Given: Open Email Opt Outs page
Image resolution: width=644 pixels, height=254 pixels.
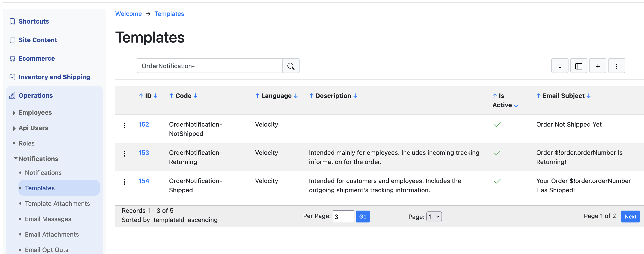Looking at the screenshot, I should click(x=46, y=250).
